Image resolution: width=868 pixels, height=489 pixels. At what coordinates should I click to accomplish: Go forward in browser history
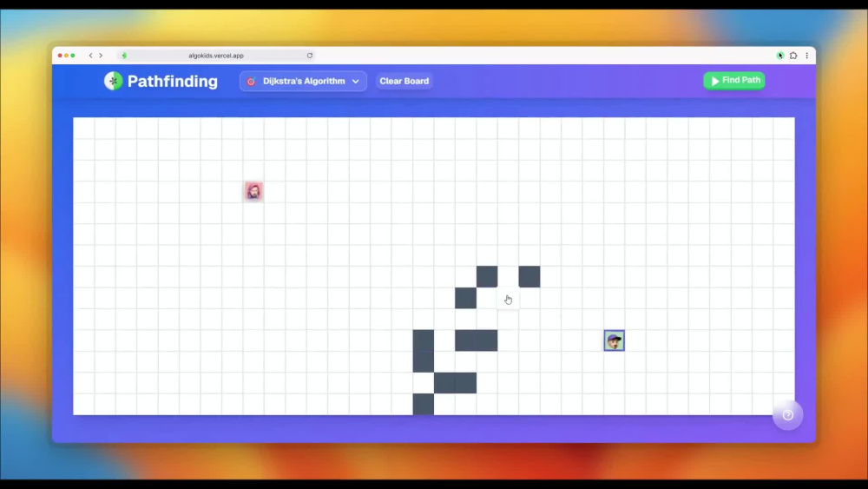pos(101,56)
